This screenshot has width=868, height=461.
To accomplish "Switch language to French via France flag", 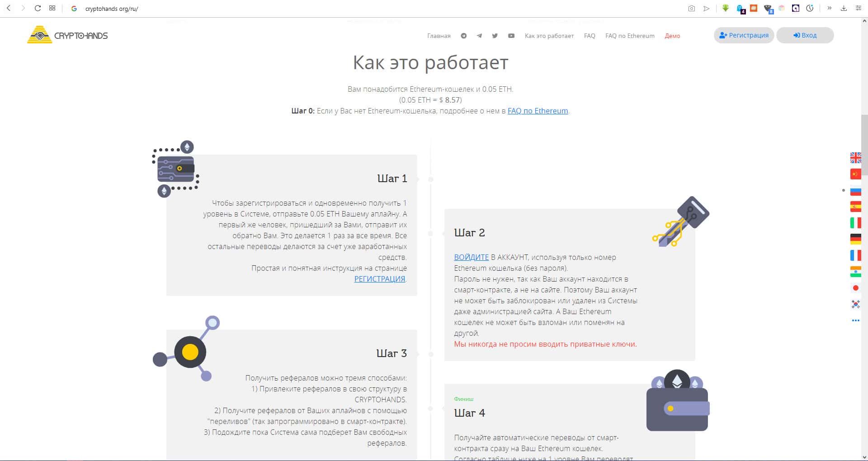I will click(856, 255).
